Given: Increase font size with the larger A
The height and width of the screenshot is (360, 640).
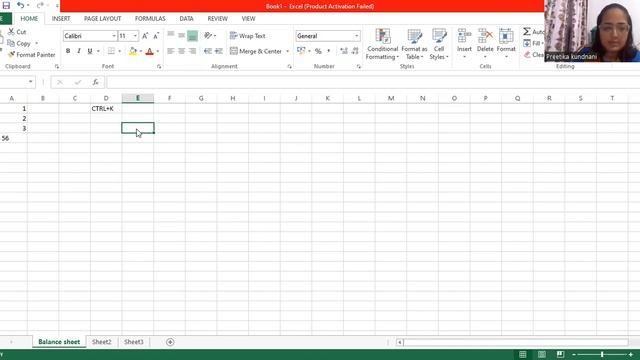Looking at the screenshot, I should [x=145, y=36].
